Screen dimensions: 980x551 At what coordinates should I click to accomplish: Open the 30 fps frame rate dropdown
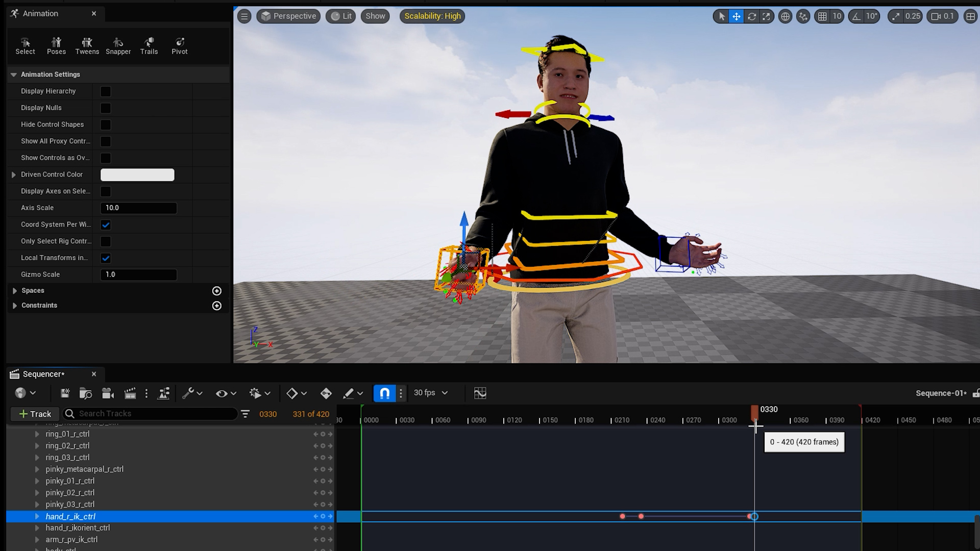click(x=431, y=393)
